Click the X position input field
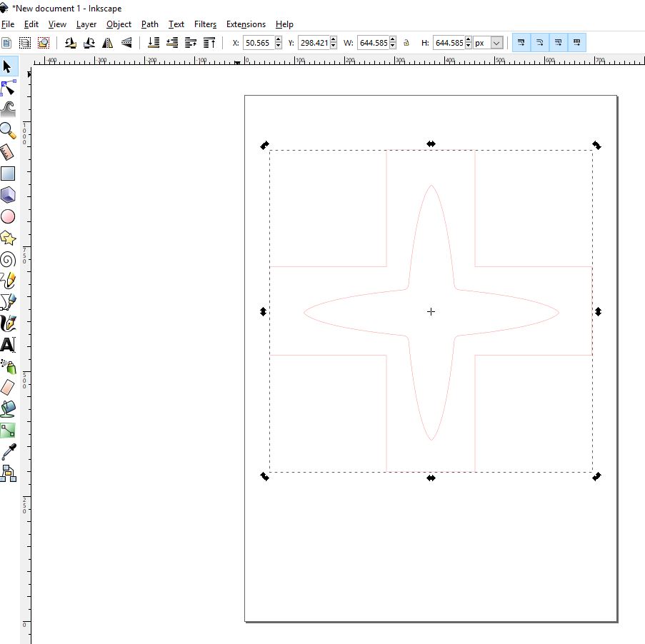Screen dimensions: 645x644 [259, 43]
